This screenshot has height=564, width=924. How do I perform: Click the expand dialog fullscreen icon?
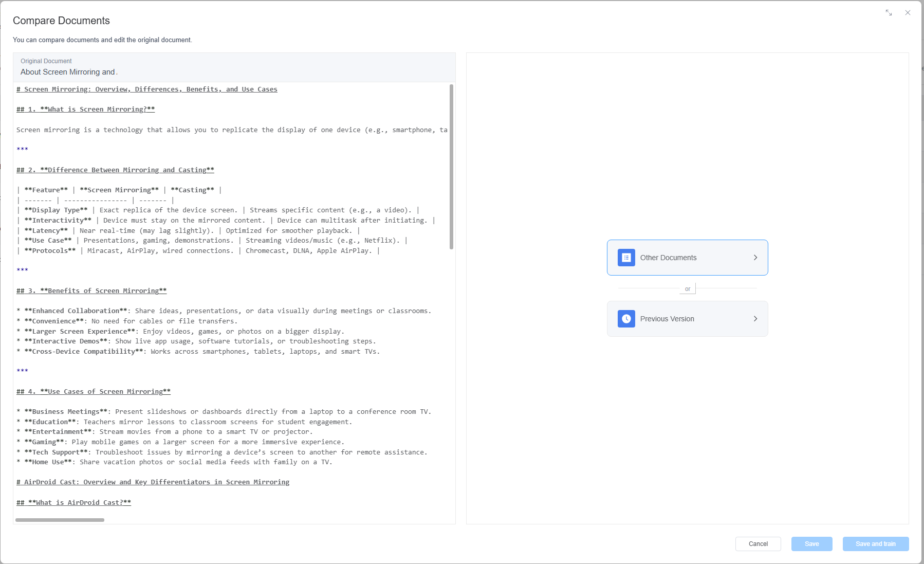pos(889,13)
